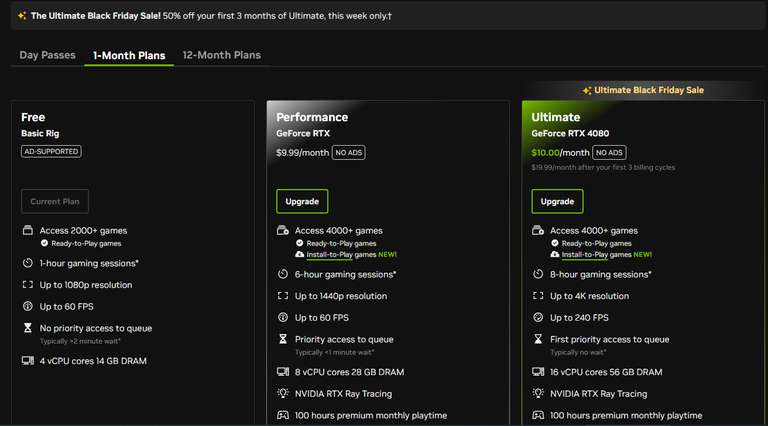The height and width of the screenshot is (426, 768).
Task: Click the NO ADS badge on Performance plan
Action: click(x=349, y=153)
